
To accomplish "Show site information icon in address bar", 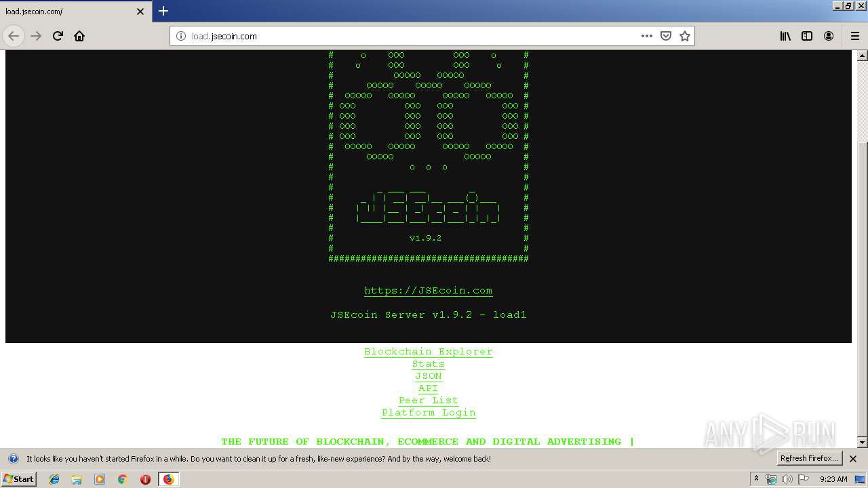I will pos(181,36).
